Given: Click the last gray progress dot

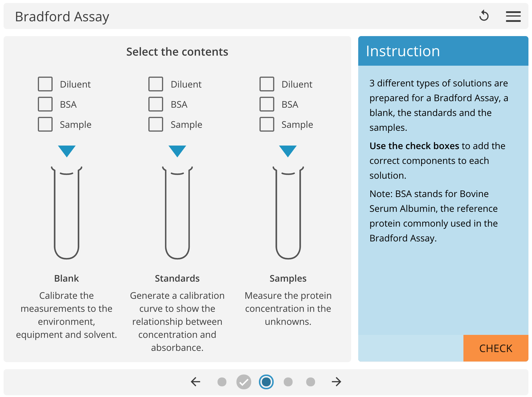Looking at the screenshot, I should tap(310, 382).
